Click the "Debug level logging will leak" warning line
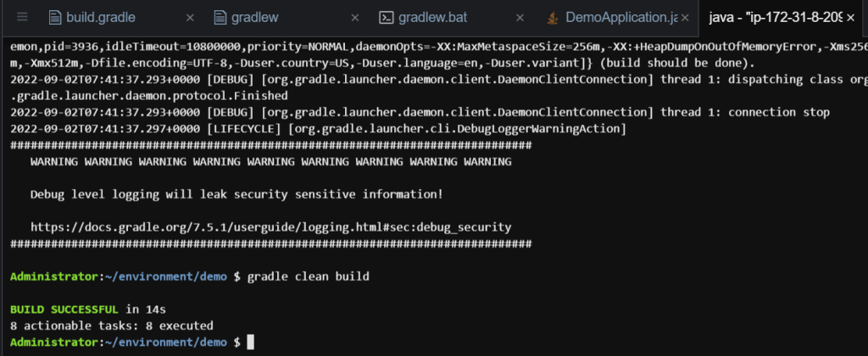Screen dimensions: 868x356 point(236,194)
